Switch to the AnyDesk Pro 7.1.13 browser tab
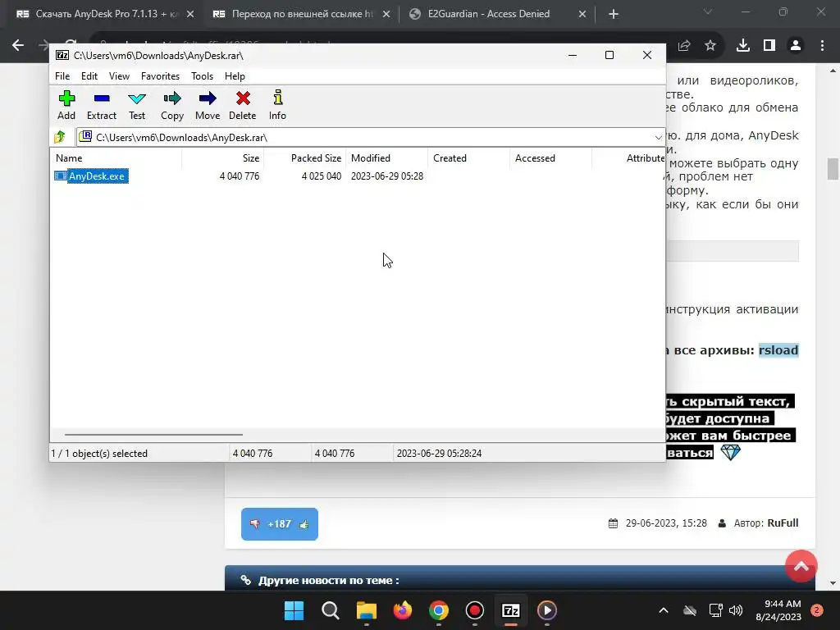The image size is (840, 630). 106,14
